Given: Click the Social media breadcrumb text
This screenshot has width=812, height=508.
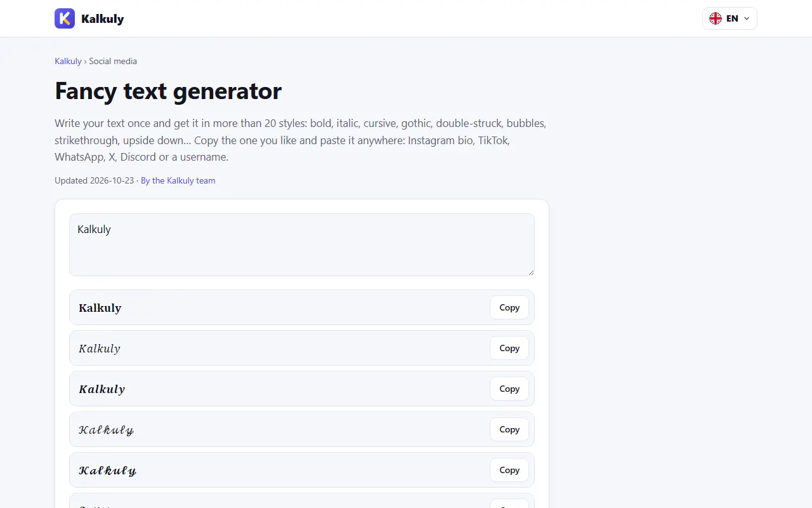Looking at the screenshot, I should coord(113,61).
